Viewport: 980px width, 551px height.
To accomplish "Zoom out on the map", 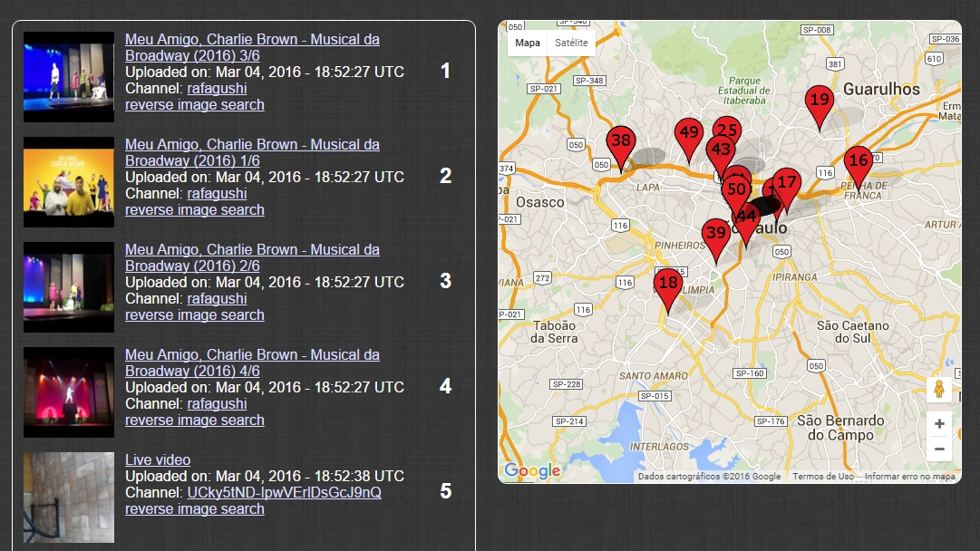I will click(x=938, y=449).
